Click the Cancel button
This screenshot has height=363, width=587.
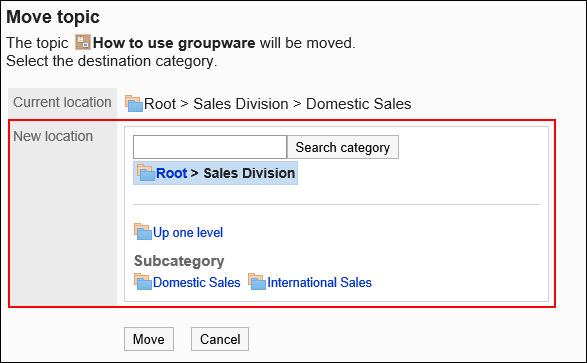click(x=220, y=339)
